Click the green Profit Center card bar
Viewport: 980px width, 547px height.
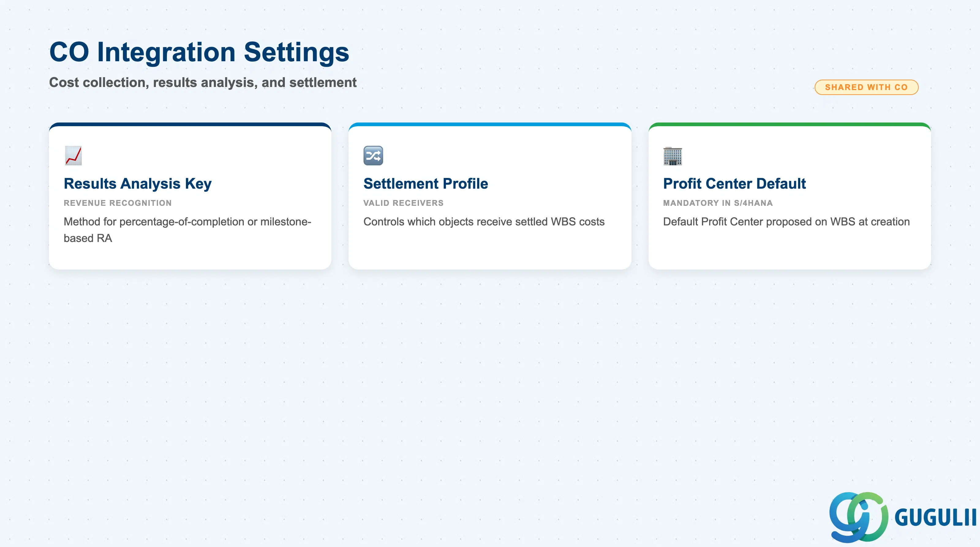click(790, 124)
